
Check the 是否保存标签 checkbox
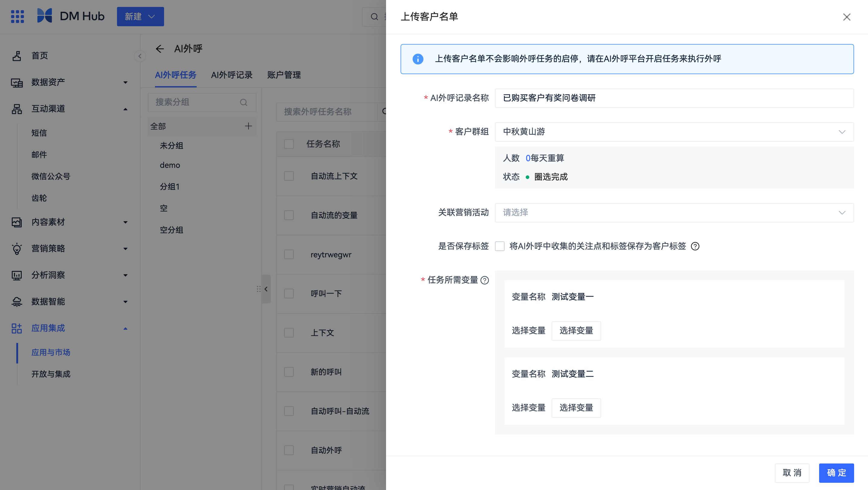(500, 246)
